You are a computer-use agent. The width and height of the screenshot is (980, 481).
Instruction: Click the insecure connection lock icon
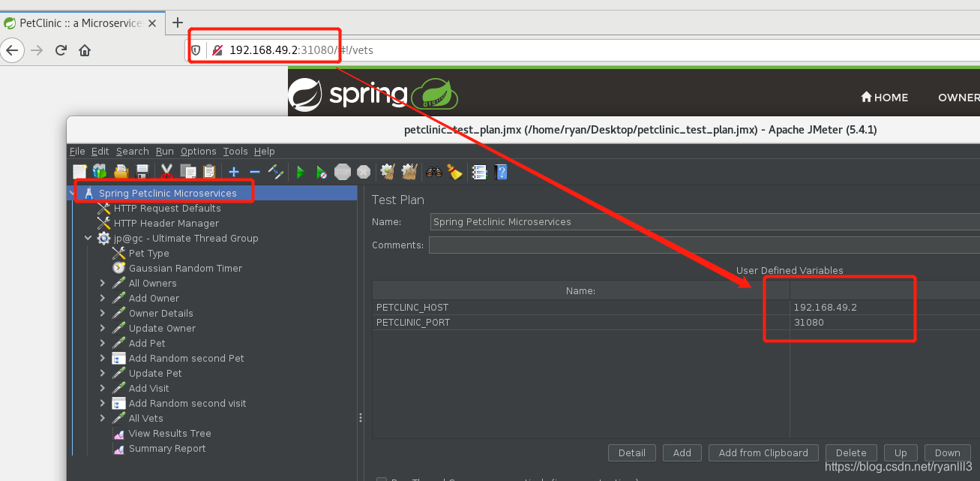[x=217, y=50]
